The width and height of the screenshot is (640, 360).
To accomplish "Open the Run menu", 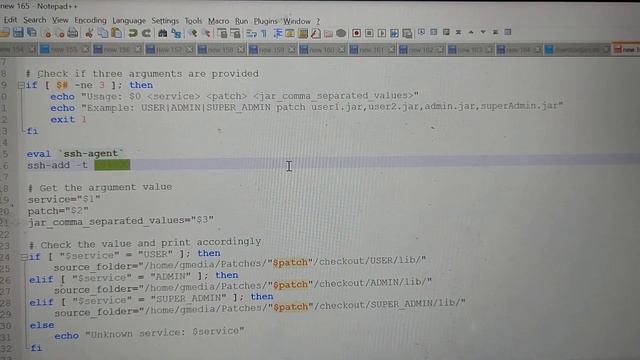I will [241, 21].
